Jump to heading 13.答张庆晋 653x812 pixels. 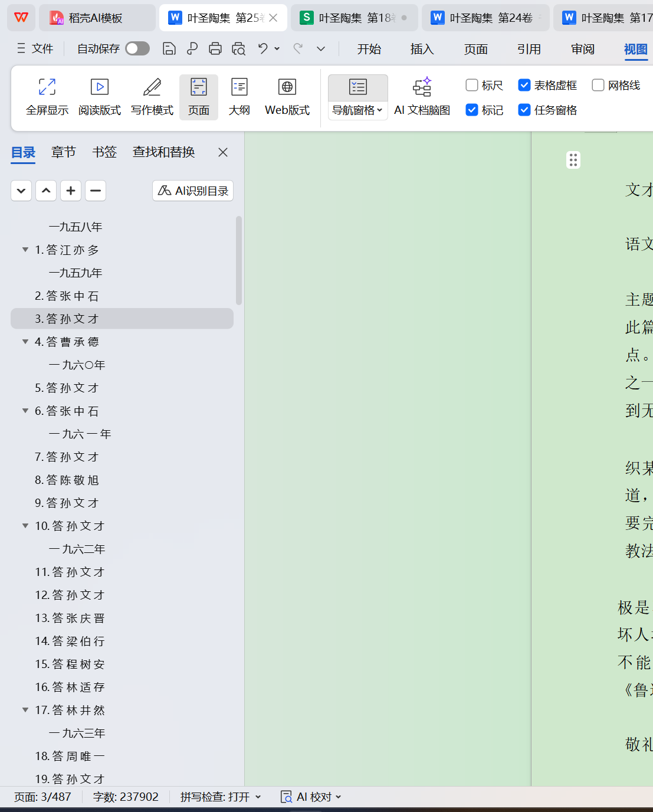point(122,618)
